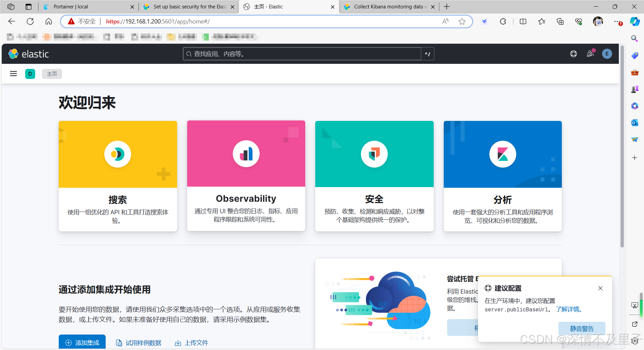Image resolution: width=644 pixels, height=350 pixels.
Task: Switch to Set up basic security tab
Action: coord(189,7)
